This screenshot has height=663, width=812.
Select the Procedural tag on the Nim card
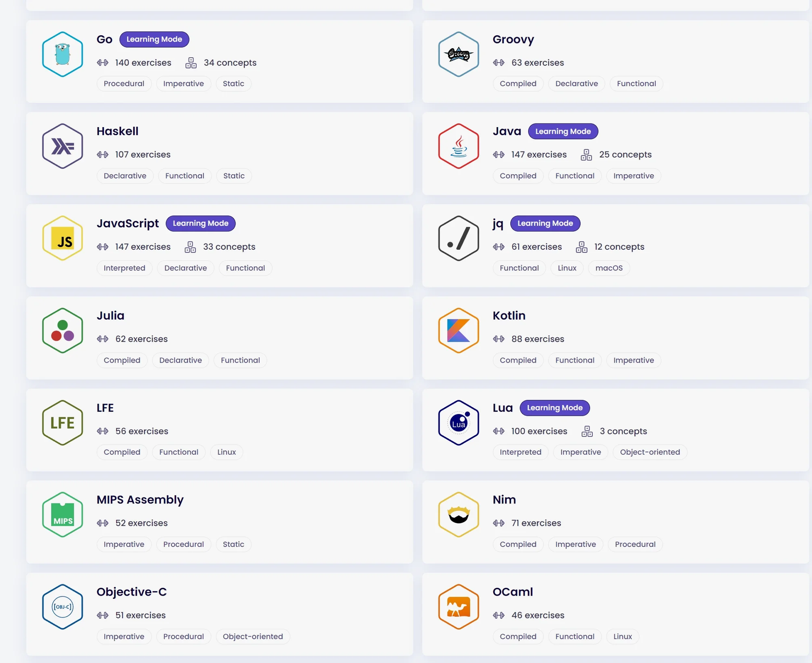pos(635,544)
